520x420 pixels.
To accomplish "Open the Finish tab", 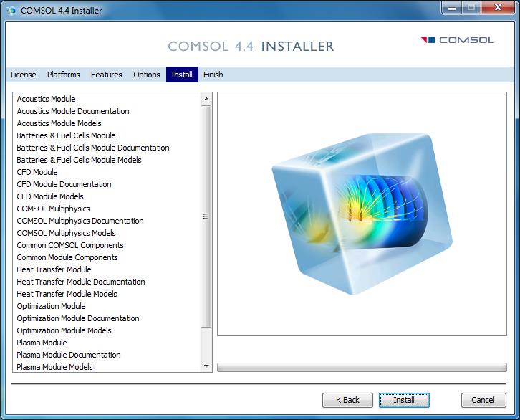I will point(213,75).
